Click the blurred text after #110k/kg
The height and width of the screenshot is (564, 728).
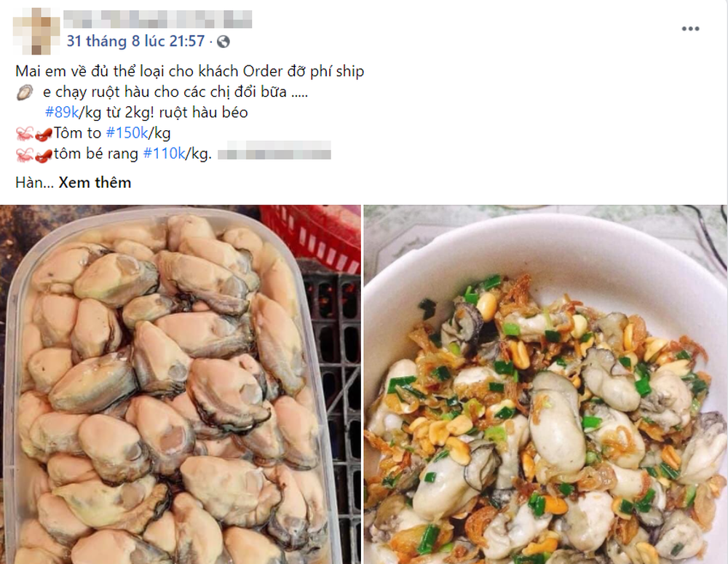tap(274, 151)
